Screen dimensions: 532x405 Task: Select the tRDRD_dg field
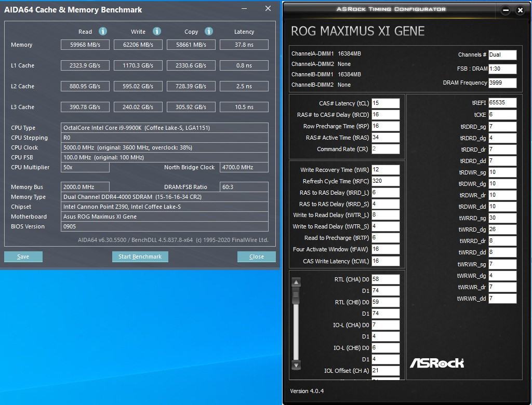502,138
